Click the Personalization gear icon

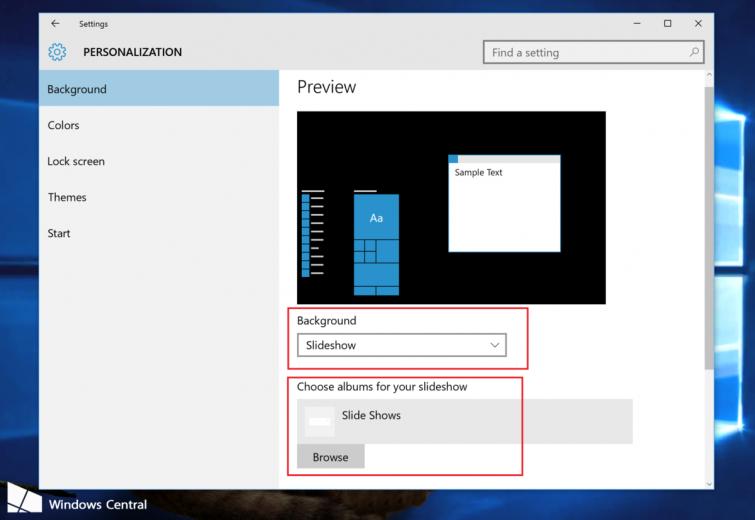tap(57, 52)
